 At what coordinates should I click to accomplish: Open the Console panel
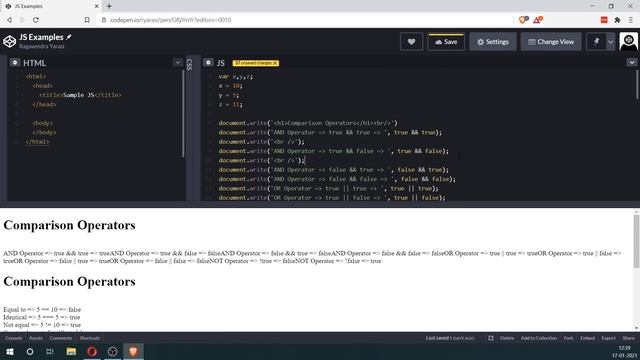pos(13,338)
